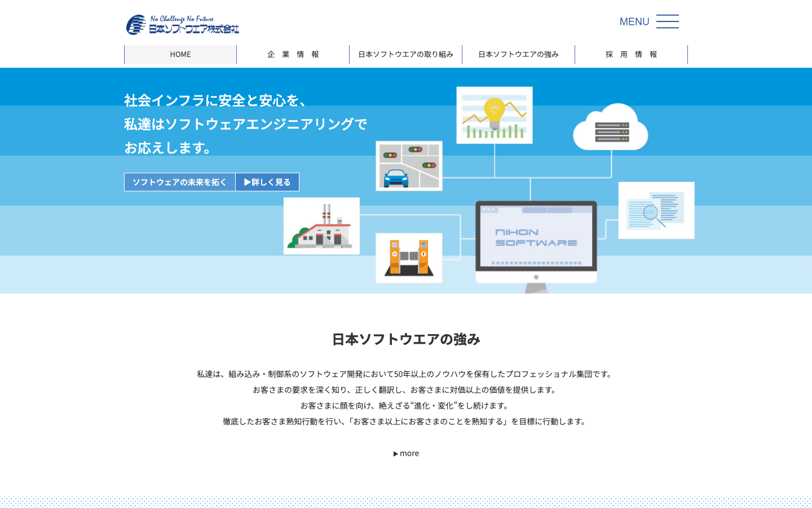The width and height of the screenshot is (812, 508).
Task: Open 日本ソフトウエアの強み navigation item
Action: click(519, 54)
